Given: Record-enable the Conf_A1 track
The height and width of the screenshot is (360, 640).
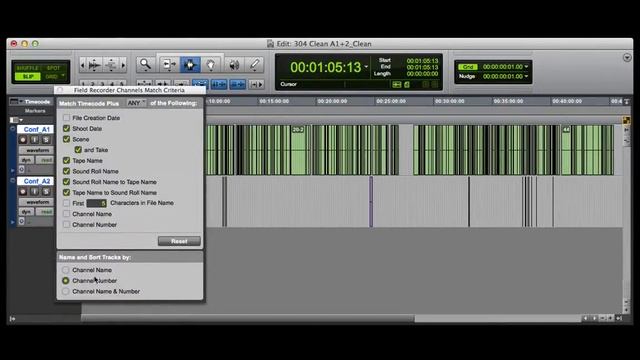Looking at the screenshot, I should click(x=23, y=140).
